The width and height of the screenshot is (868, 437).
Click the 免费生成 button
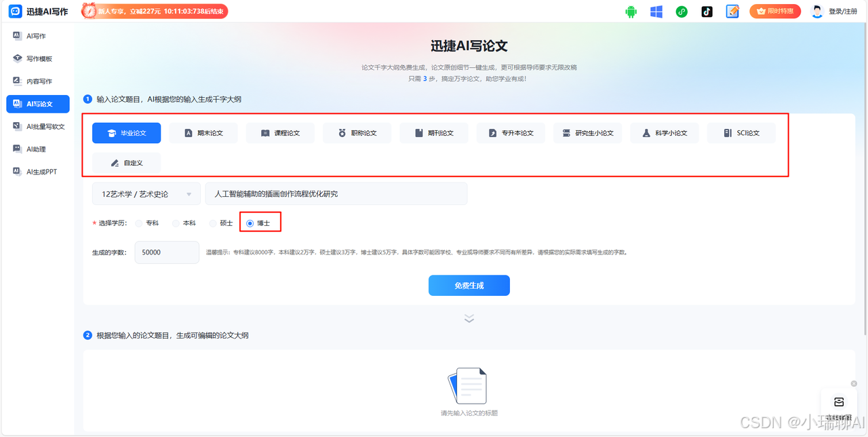tap(469, 286)
